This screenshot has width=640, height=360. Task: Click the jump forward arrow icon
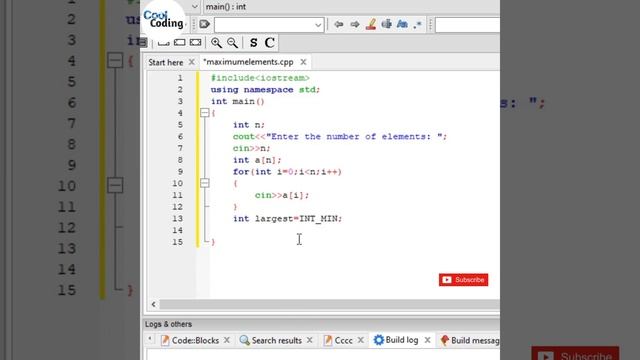(x=355, y=24)
